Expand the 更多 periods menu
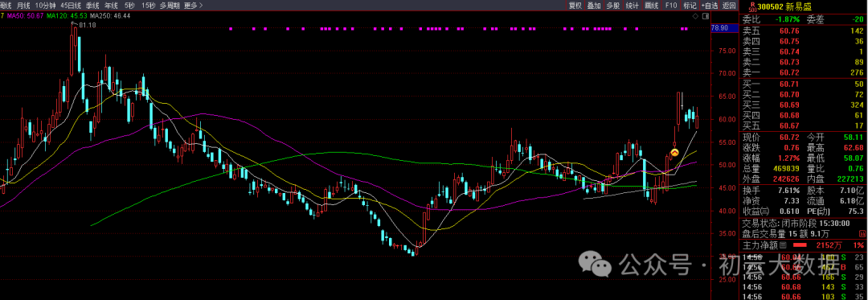The image size is (868, 300). coord(193,6)
